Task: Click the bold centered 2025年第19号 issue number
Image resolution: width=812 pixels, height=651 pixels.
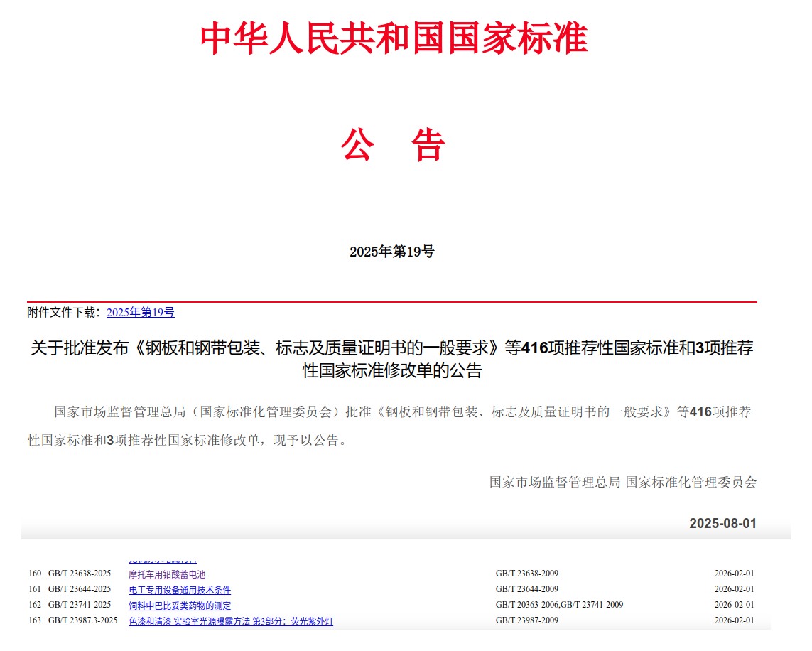Action: coord(391,252)
